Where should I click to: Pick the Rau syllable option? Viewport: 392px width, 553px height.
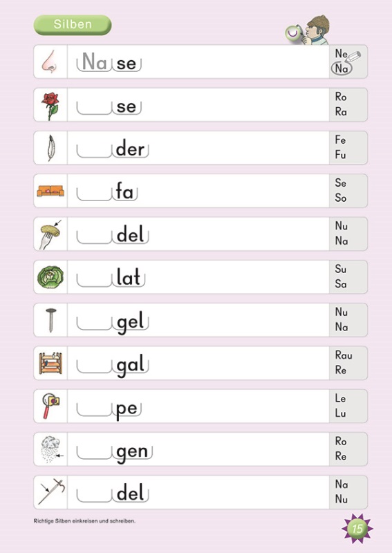[x=344, y=355]
